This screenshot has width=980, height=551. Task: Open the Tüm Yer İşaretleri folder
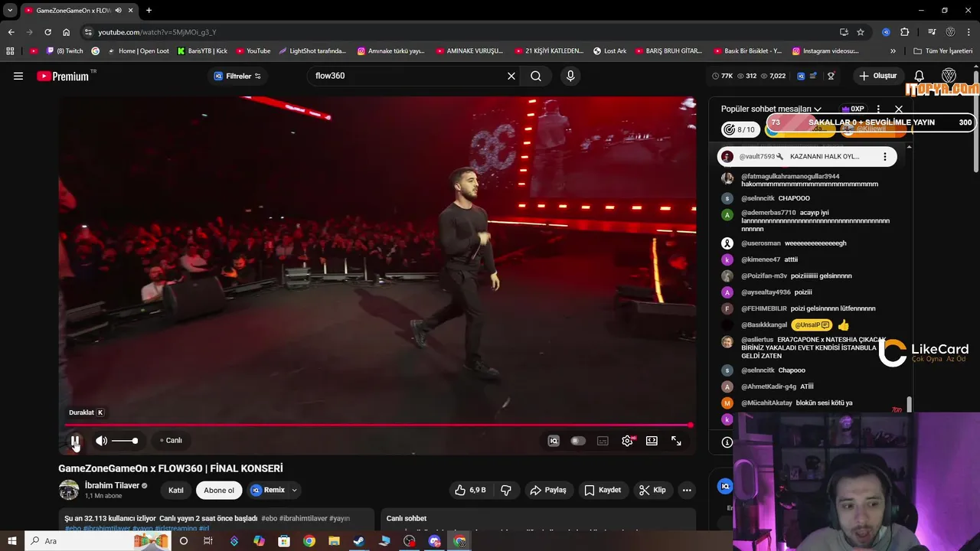click(x=943, y=51)
